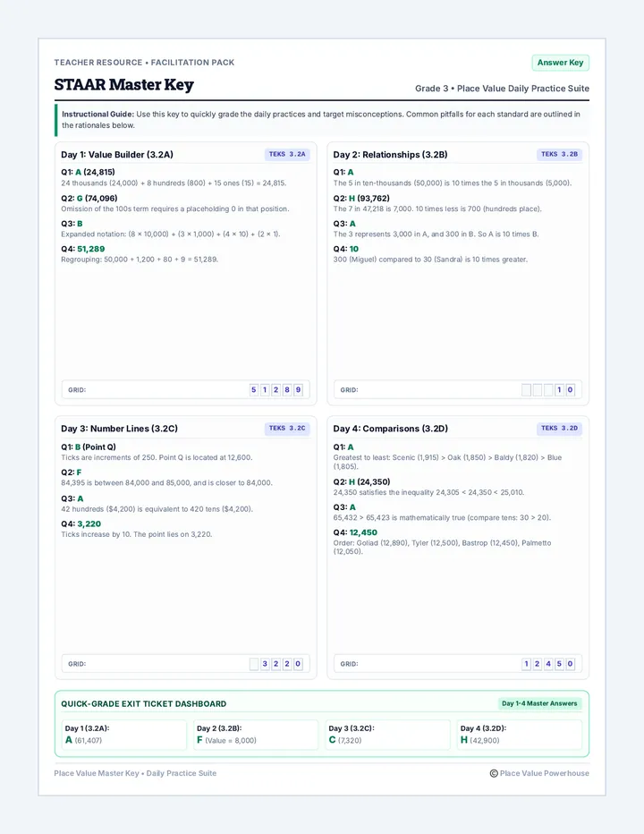Click the TEKS 3.2A tag
The image size is (644, 834).
click(287, 154)
